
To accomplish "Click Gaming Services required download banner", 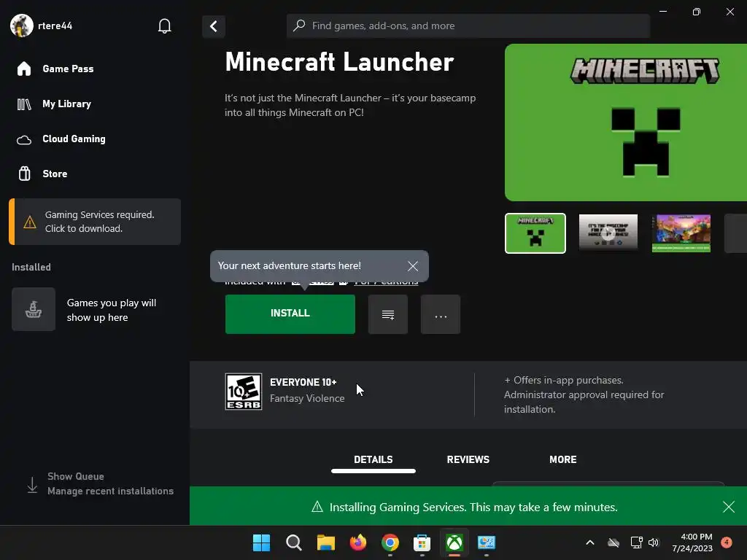I will point(95,222).
